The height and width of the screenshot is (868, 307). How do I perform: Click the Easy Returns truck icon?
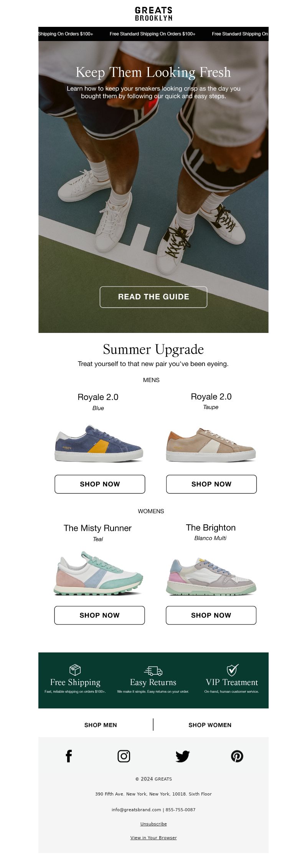pyautogui.click(x=153, y=671)
